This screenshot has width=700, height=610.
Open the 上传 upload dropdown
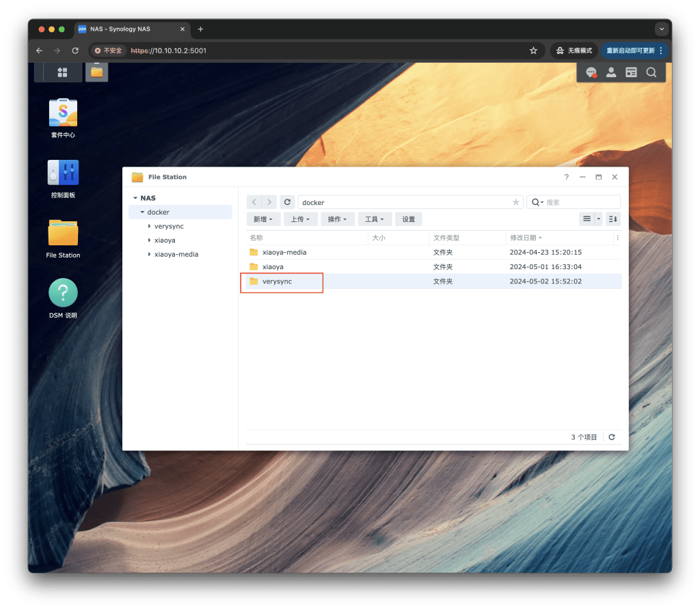[300, 219]
